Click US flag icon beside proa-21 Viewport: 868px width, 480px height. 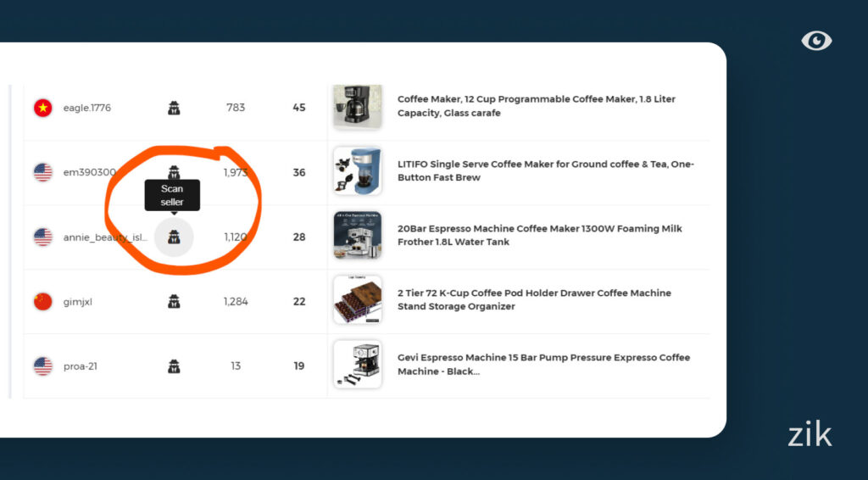tap(42, 366)
